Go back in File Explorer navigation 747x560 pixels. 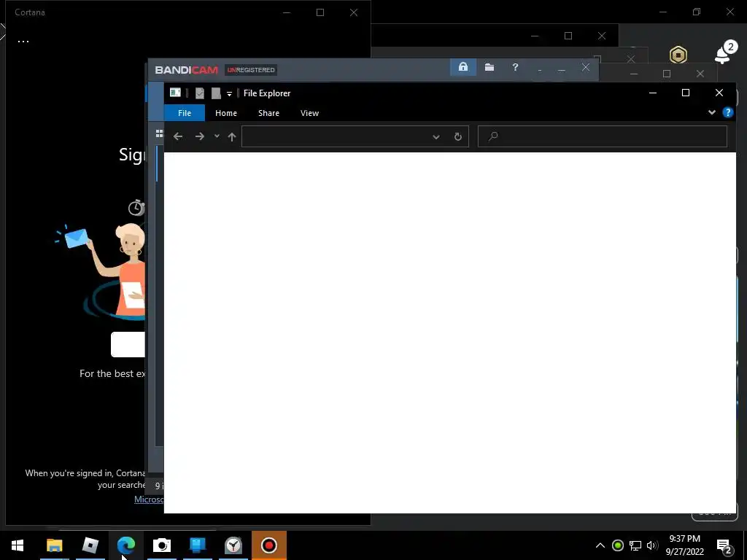pyautogui.click(x=178, y=136)
